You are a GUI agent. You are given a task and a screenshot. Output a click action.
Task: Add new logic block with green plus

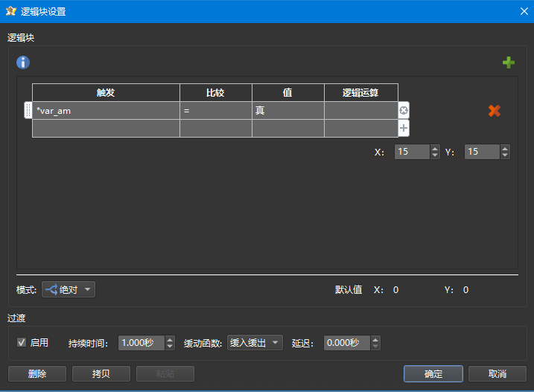point(509,62)
